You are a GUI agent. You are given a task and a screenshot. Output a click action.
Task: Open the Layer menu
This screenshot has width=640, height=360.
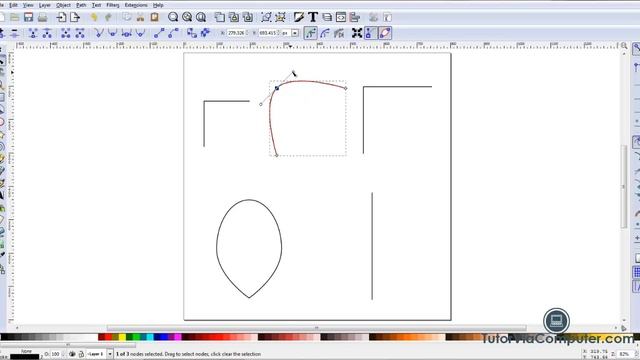pos(44,5)
